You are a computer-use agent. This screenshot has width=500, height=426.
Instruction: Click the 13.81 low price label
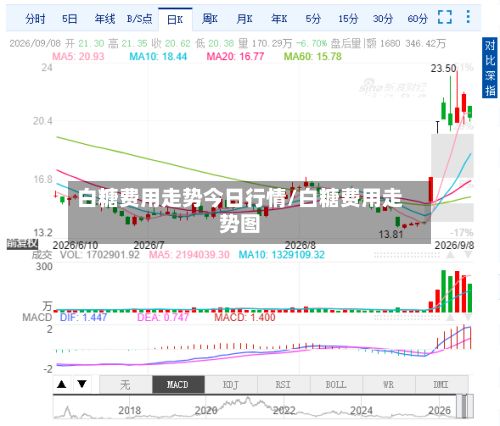(x=391, y=234)
